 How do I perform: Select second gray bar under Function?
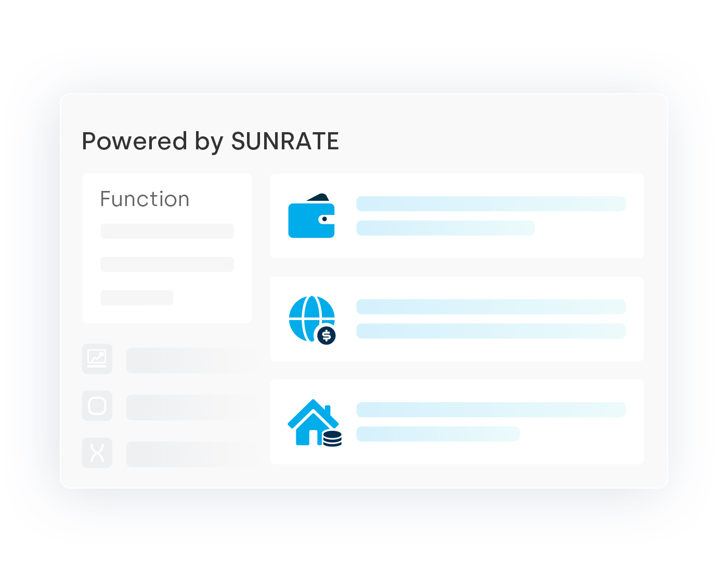pyautogui.click(x=167, y=264)
